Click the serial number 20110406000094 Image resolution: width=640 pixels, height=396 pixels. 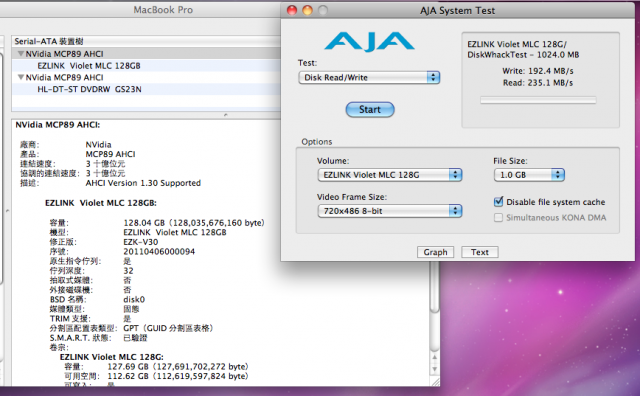pyautogui.click(x=159, y=251)
